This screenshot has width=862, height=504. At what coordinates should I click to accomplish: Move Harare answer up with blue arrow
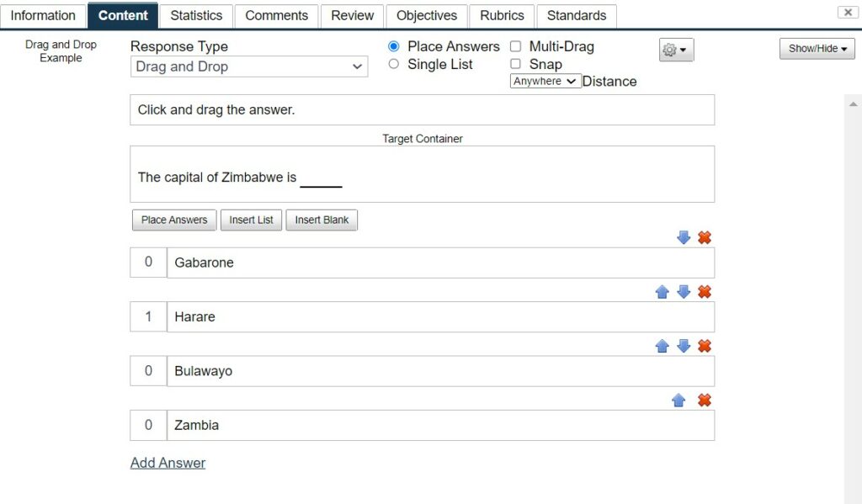(662, 292)
